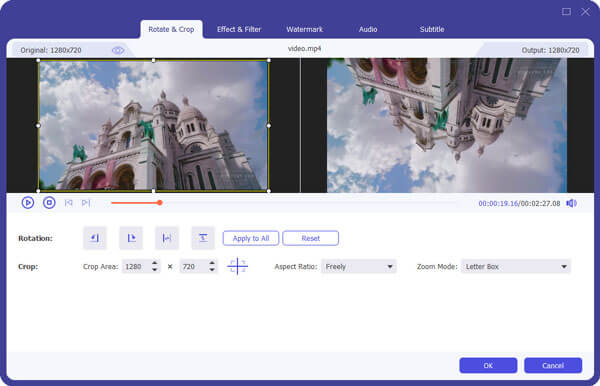The image size is (600, 386).
Task: Toggle original preview eye icon
Action: (x=118, y=50)
